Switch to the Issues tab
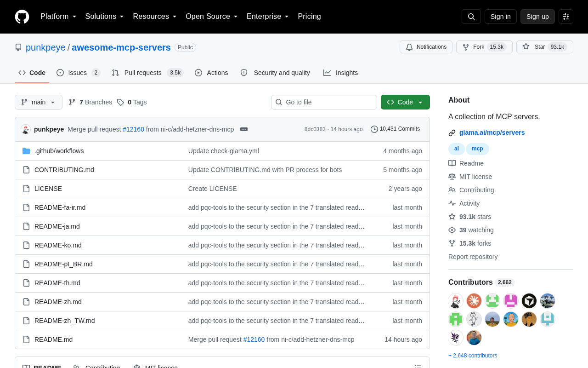 pos(79,73)
